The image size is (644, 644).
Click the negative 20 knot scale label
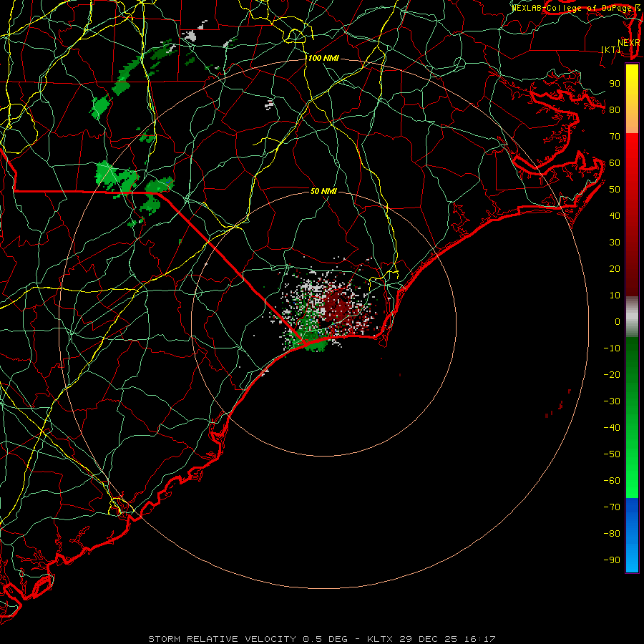point(612,374)
